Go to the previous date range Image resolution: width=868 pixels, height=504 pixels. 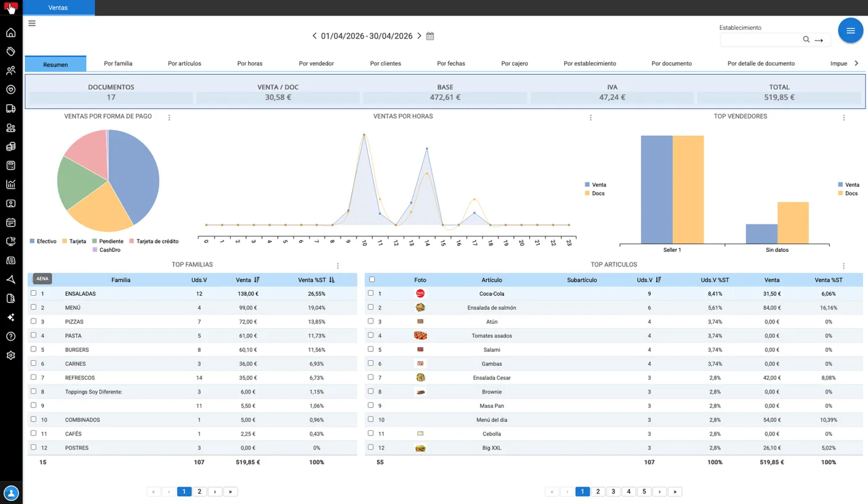point(314,36)
